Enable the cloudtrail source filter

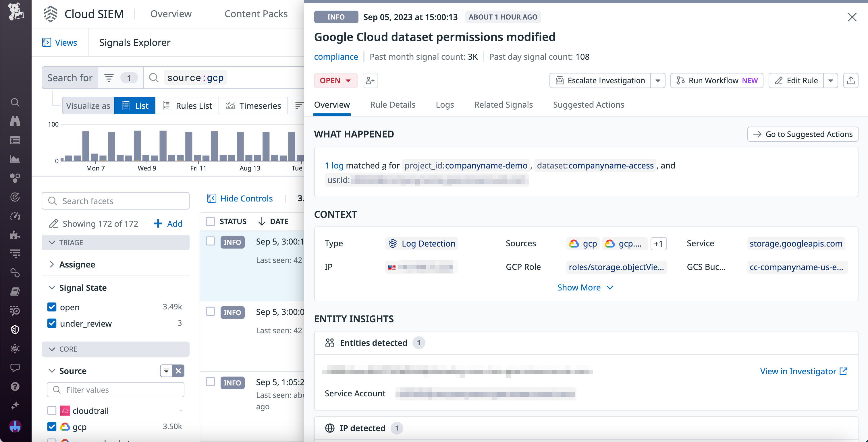click(x=51, y=410)
